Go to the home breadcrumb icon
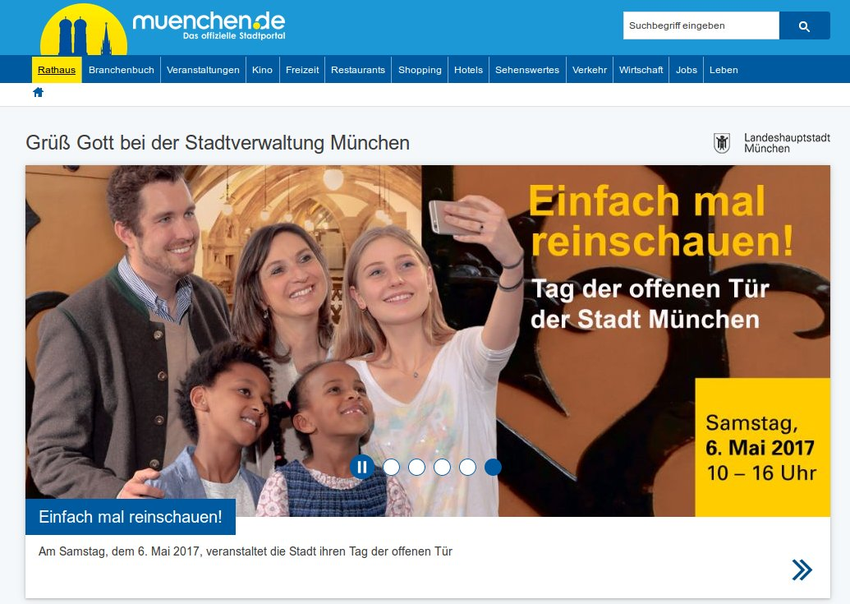 [38, 92]
